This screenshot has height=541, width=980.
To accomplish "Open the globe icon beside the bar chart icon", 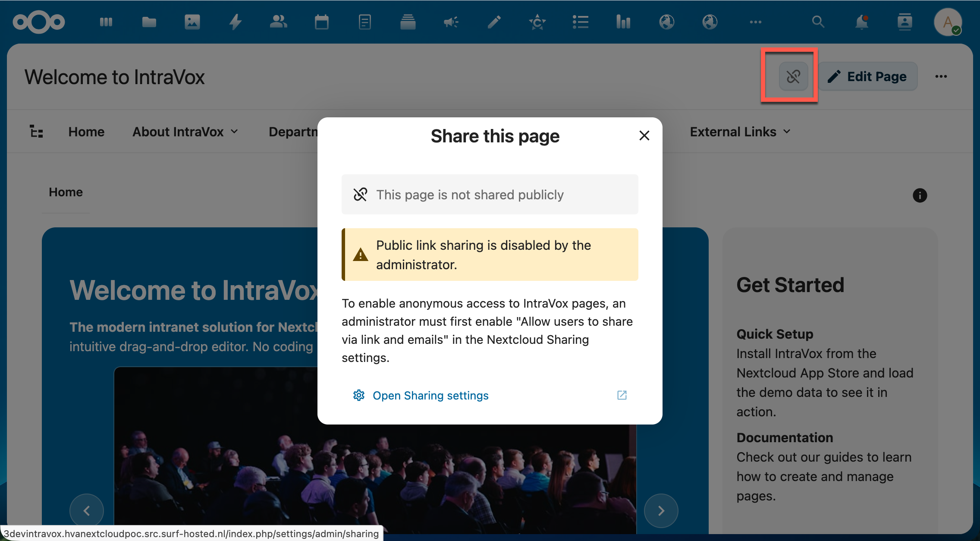I will pos(667,22).
